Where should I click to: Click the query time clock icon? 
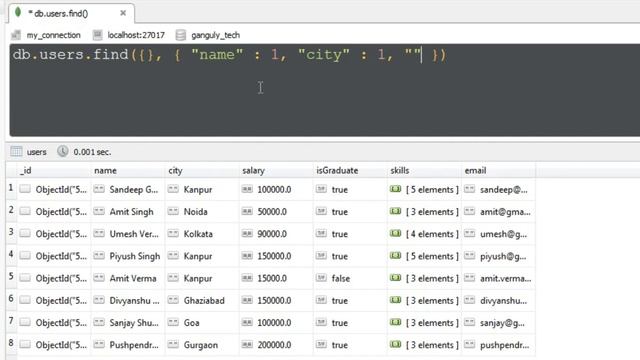(62, 151)
